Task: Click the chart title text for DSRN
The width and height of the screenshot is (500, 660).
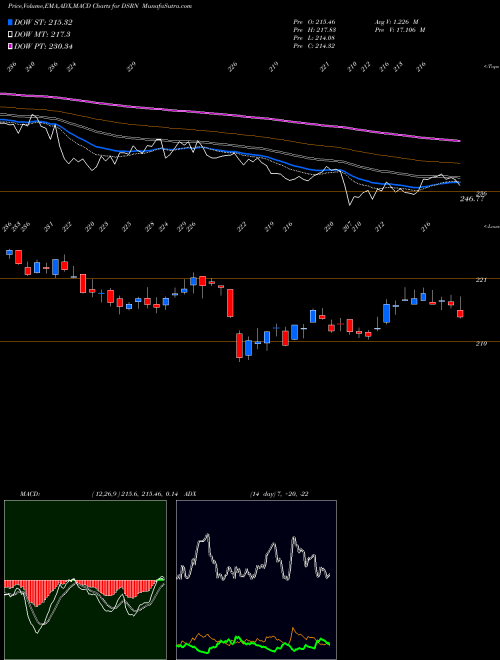Action: 100,6
